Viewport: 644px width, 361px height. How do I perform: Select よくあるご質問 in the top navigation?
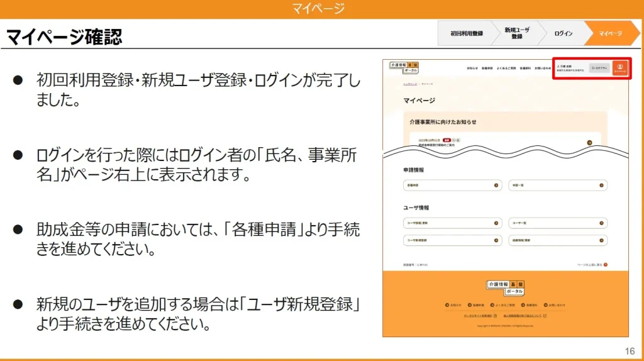[506, 68]
